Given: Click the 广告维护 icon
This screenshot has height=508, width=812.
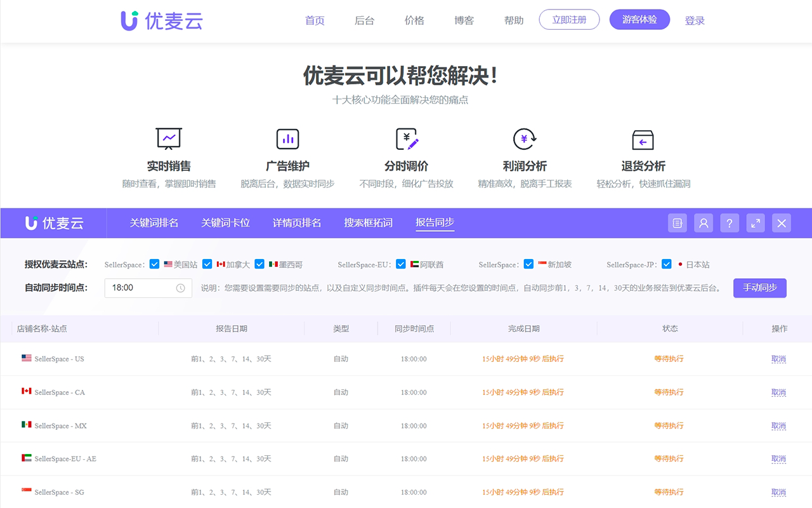Looking at the screenshot, I should (x=287, y=138).
